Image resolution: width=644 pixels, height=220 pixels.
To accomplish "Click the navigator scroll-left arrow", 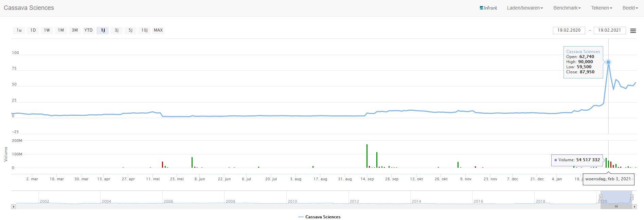I will click(x=13, y=206).
